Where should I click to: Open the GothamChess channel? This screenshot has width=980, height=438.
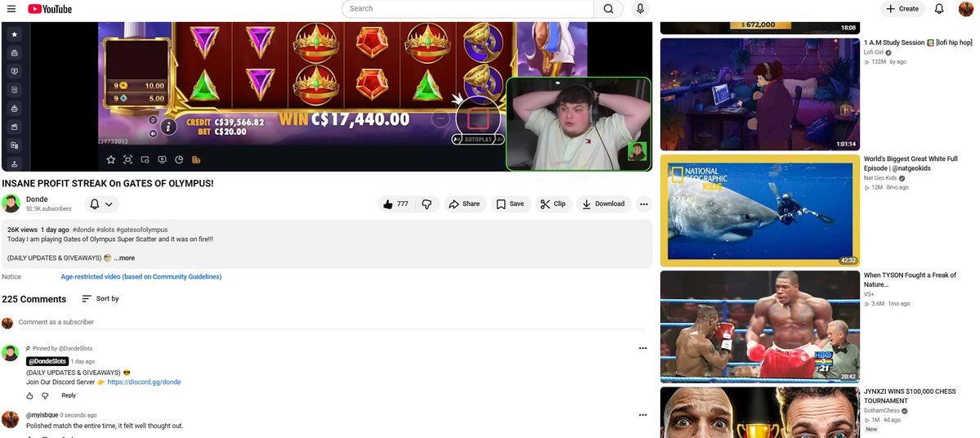point(883,410)
